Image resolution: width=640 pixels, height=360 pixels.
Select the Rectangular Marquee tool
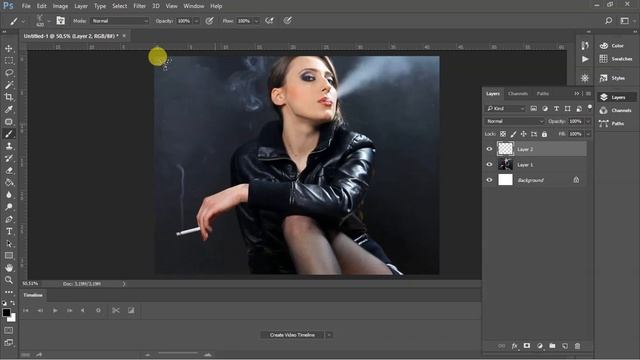click(9, 61)
